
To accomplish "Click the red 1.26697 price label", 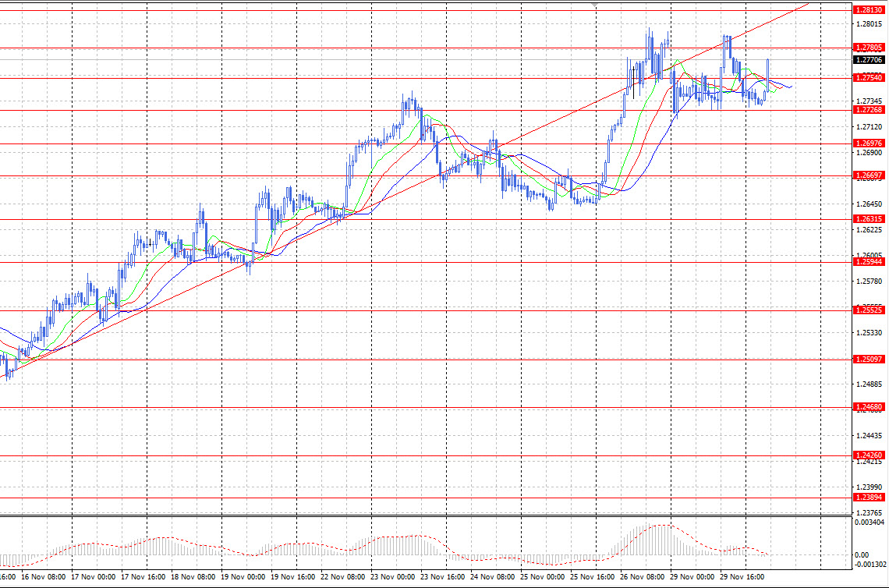I will click(x=869, y=175).
